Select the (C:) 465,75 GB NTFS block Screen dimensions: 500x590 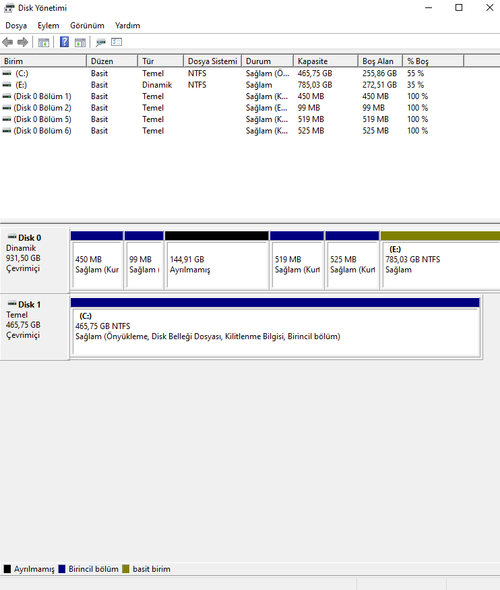tap(276, 328)
